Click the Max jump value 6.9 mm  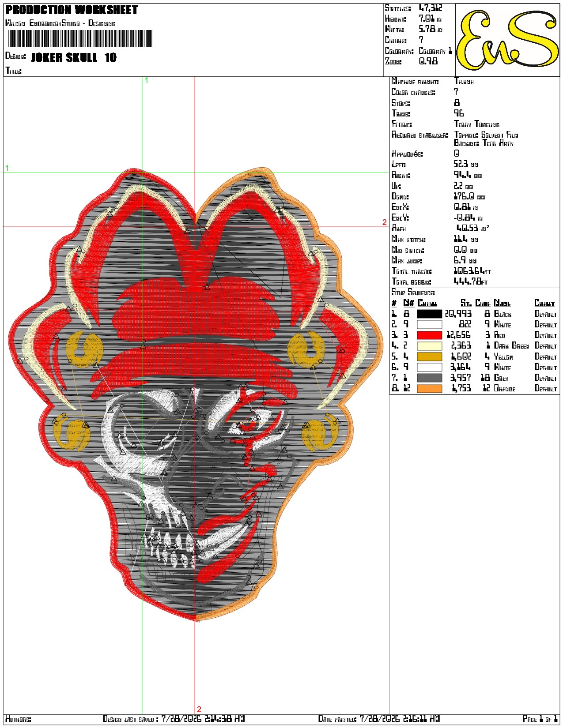coord(465,261)
